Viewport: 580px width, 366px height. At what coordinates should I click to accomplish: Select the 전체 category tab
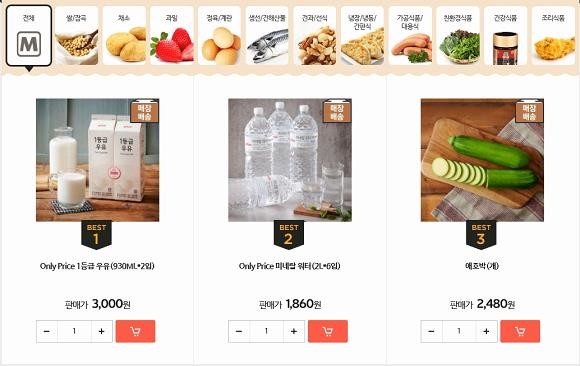[29, 36]
